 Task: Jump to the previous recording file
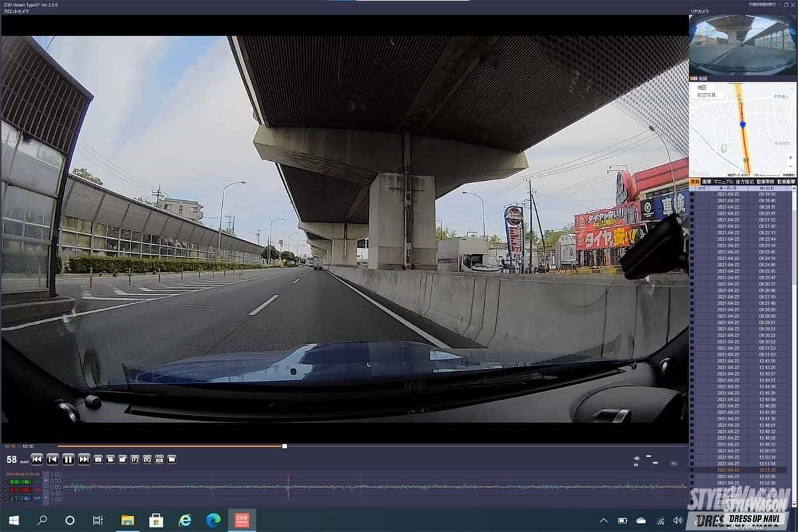pyautogui.click(x=37, y=459)
